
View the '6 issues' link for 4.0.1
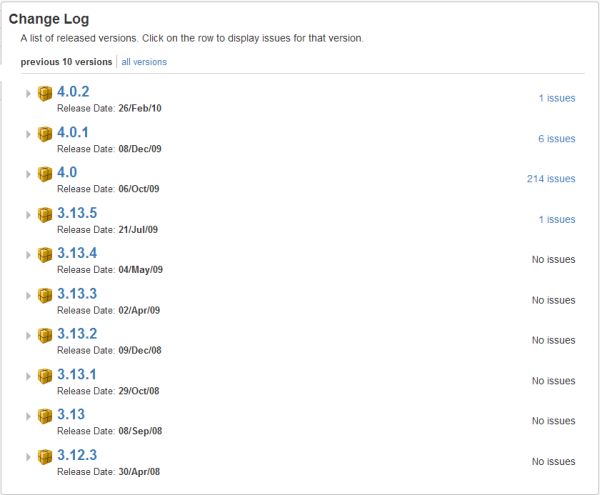pos(557,139)
